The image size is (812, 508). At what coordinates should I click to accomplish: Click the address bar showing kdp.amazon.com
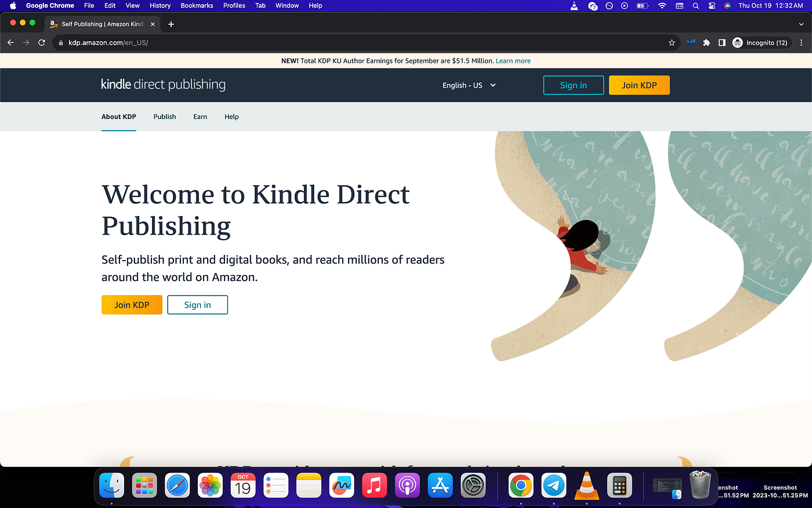coord(365,42)
